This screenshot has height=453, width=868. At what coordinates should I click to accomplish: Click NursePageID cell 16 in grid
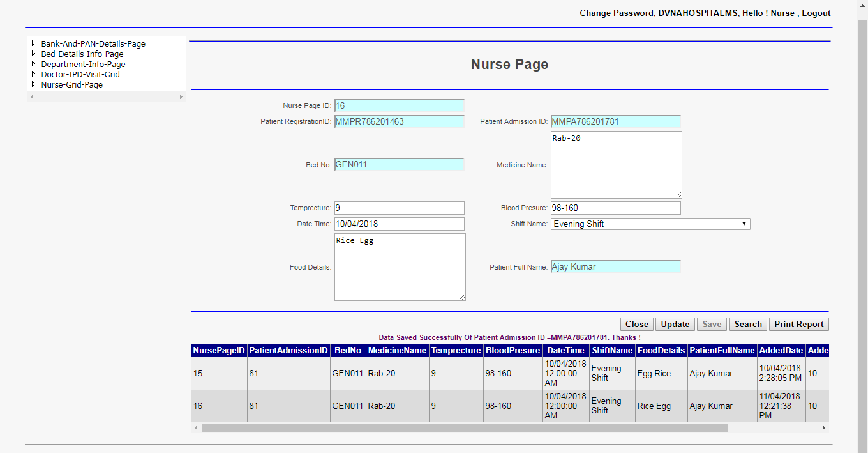(219, 406)
